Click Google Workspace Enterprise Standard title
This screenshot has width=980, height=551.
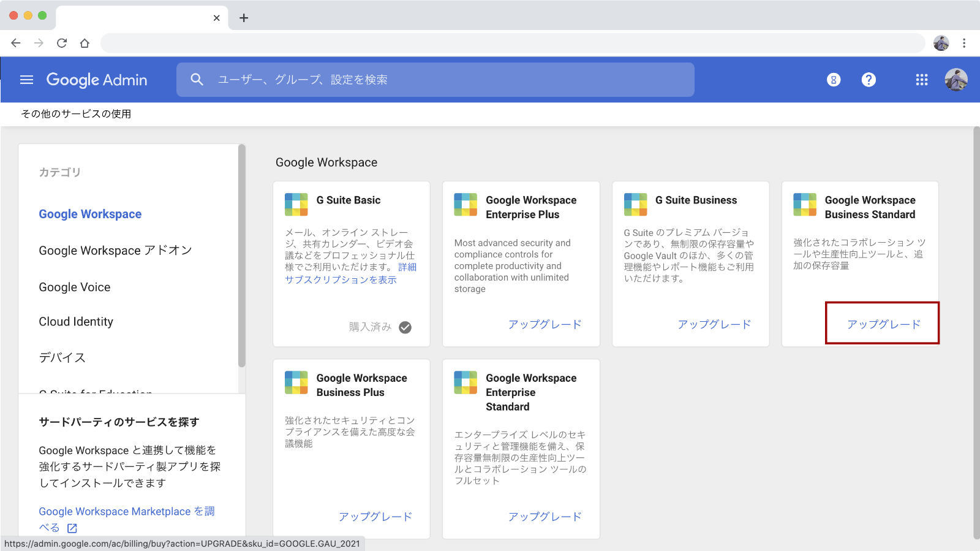[x=531, y=392]
